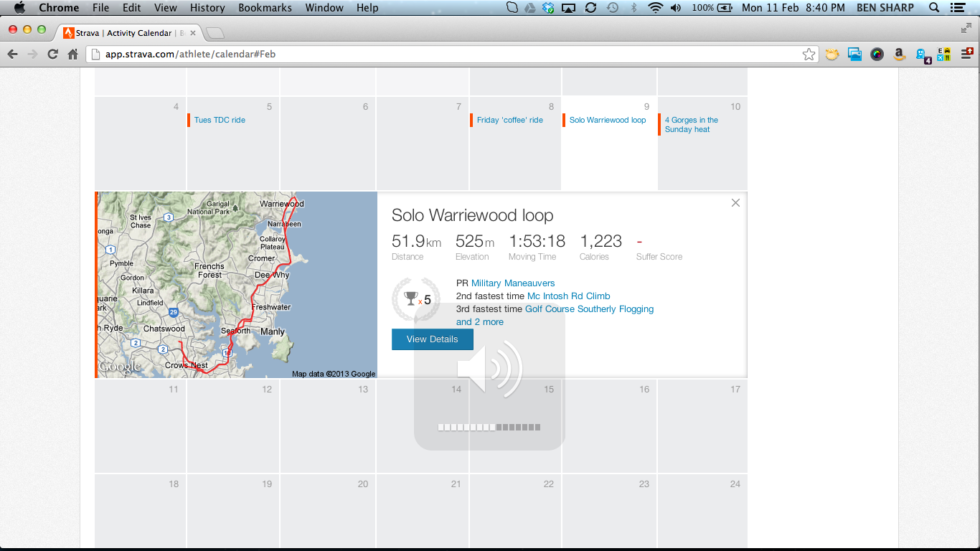The width and height of the screenshot is (980, 551).
Task: Open the macOS notification list icon
Action: (957, 8)
